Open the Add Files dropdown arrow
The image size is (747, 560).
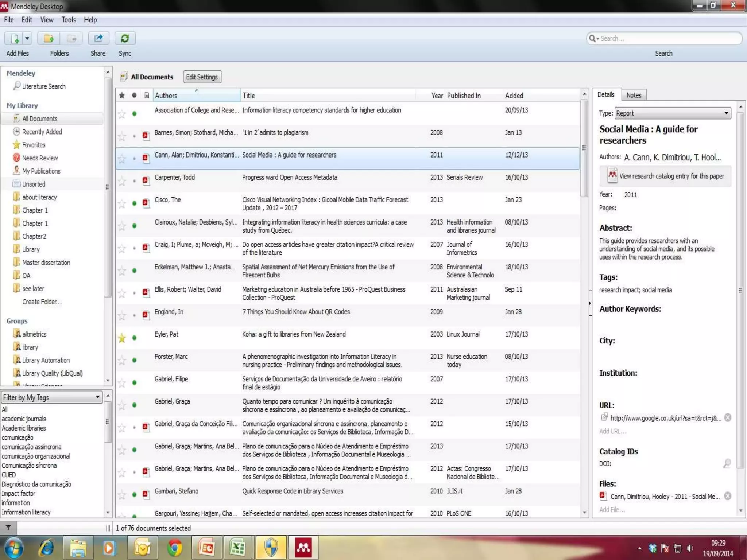[x=27, y=38]
